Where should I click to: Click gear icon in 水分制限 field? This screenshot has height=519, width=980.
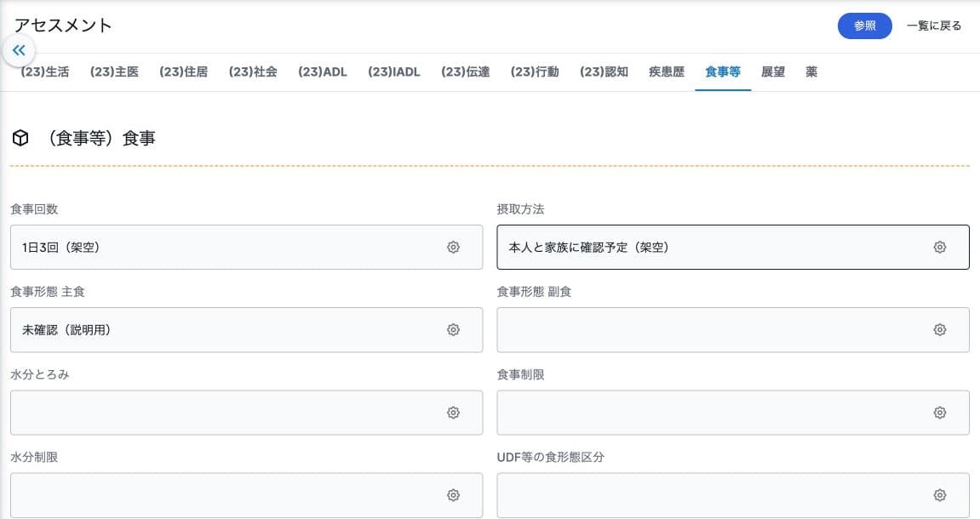[453, 495]
